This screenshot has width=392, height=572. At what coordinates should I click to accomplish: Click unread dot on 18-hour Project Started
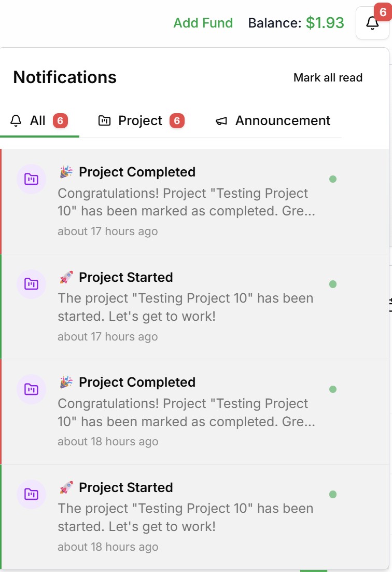click(333, 494)
